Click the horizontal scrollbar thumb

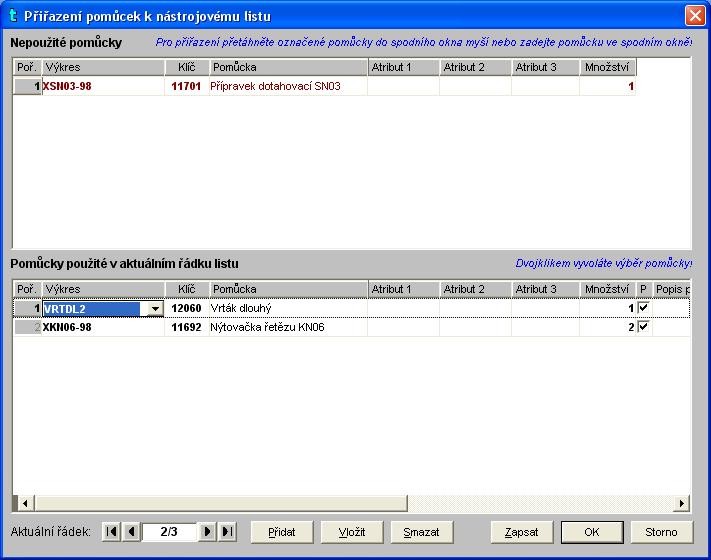coord(221,503)
